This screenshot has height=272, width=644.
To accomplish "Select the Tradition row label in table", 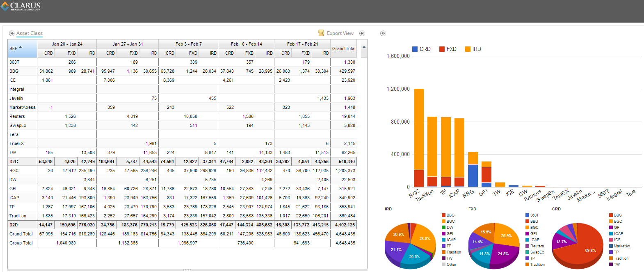I will [18, 216].
